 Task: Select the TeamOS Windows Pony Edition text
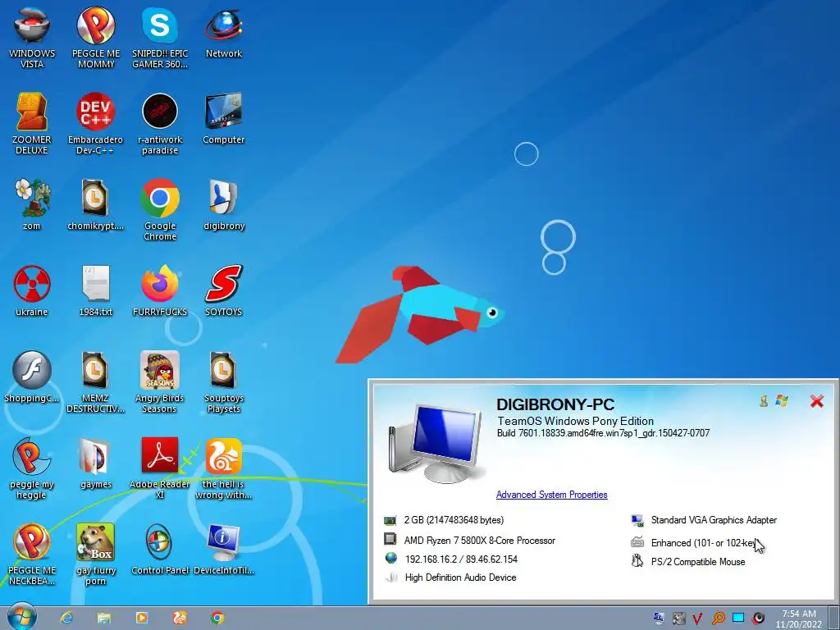575,421
